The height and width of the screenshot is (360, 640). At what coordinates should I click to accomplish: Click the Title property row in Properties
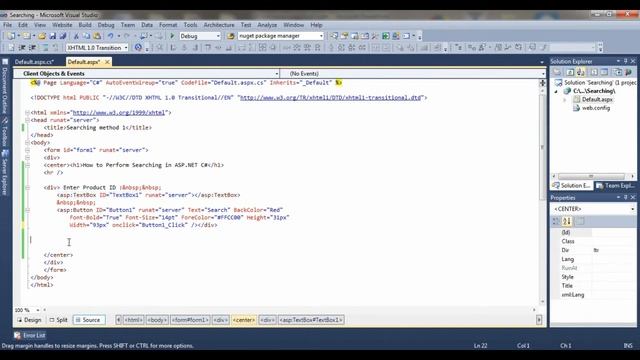593,286
